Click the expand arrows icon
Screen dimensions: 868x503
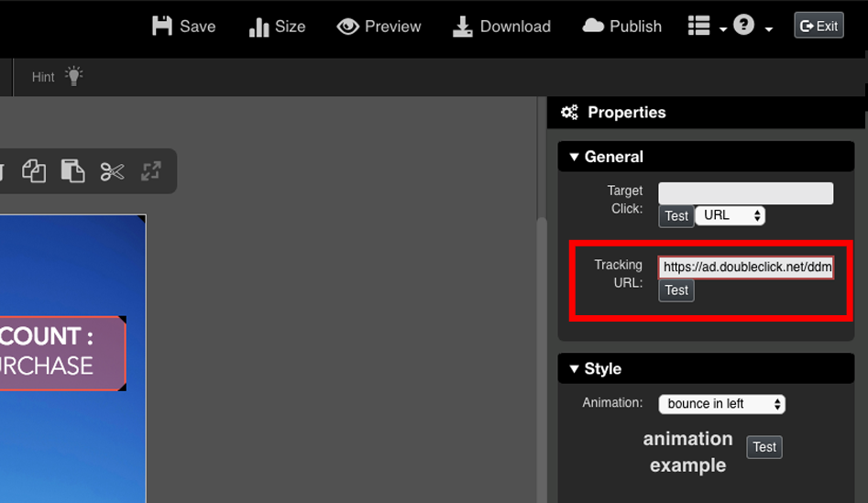click(x=150, y=171)
